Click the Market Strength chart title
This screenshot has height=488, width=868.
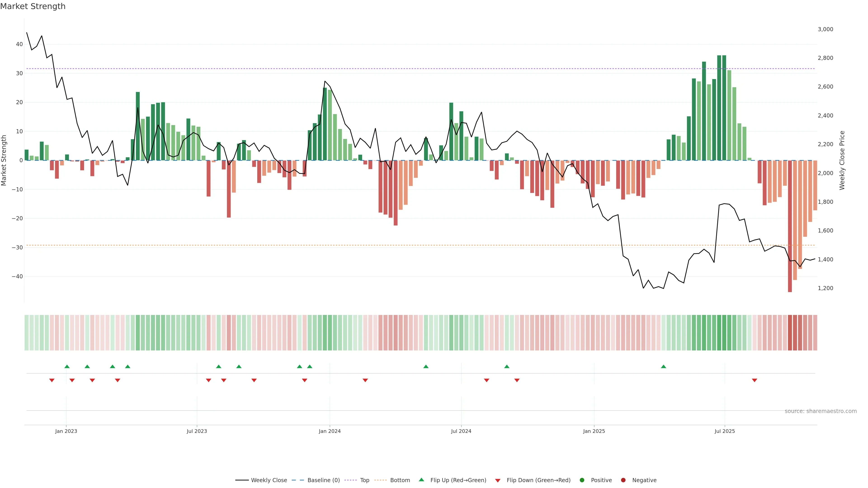(x=33, y=6)
